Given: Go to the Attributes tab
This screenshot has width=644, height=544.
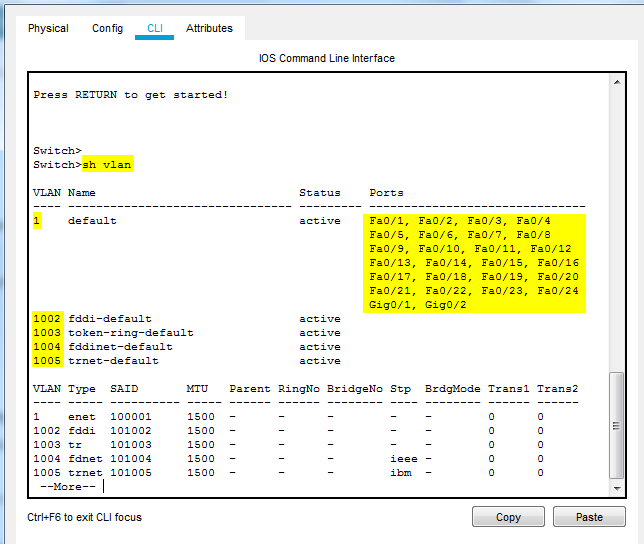Looking at the screenshot, I should (209, 28).
